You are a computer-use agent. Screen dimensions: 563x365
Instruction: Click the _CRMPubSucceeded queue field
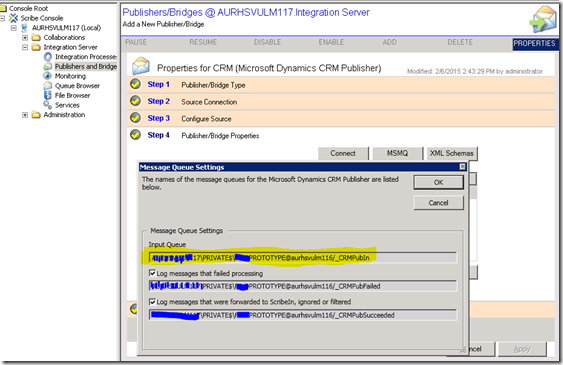pyautogui.click(x=303, y=315)
